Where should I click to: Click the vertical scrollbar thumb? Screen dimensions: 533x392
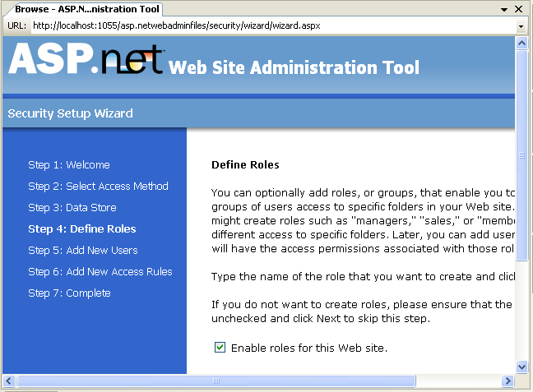(521, 156)
